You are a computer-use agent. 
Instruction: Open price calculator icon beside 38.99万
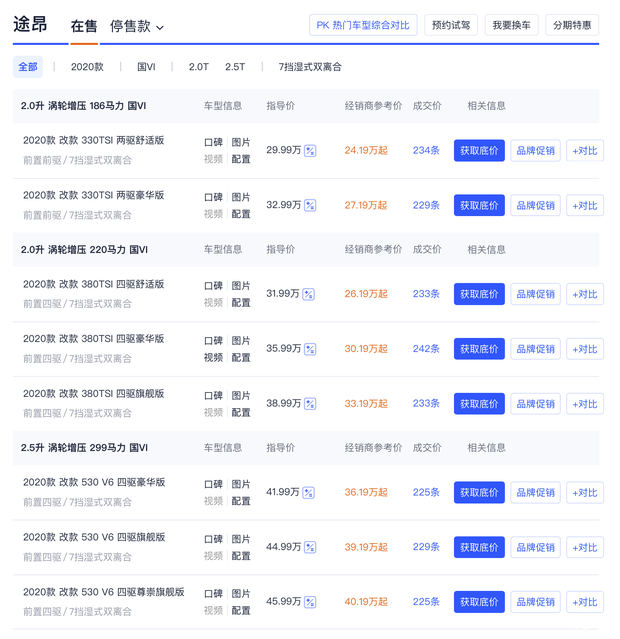click(x=310, y=404)
